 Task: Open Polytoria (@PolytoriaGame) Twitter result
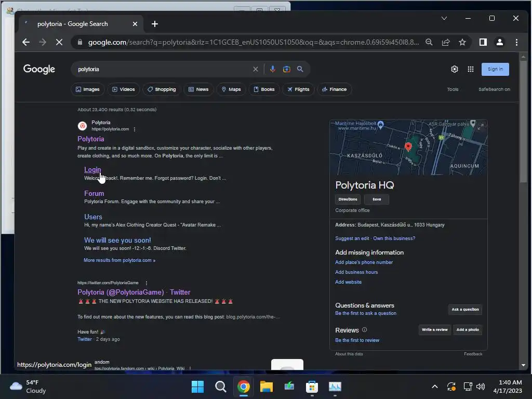134,292
